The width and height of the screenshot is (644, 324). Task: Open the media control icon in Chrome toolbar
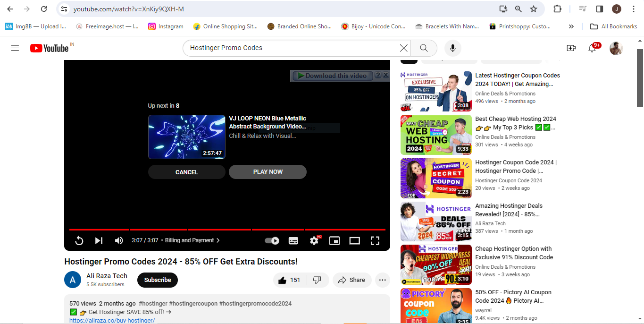point(583,9)
